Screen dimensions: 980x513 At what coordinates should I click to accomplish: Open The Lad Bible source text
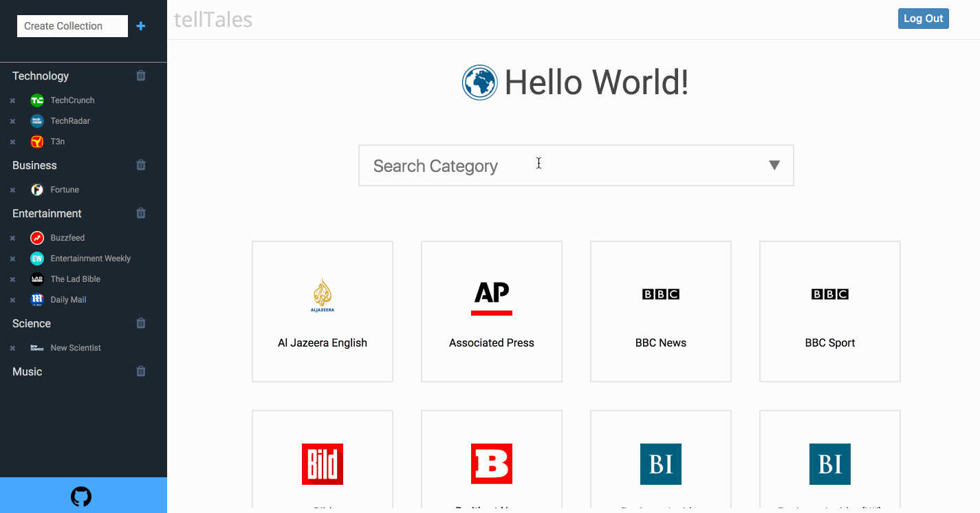[x=76, y=279]
